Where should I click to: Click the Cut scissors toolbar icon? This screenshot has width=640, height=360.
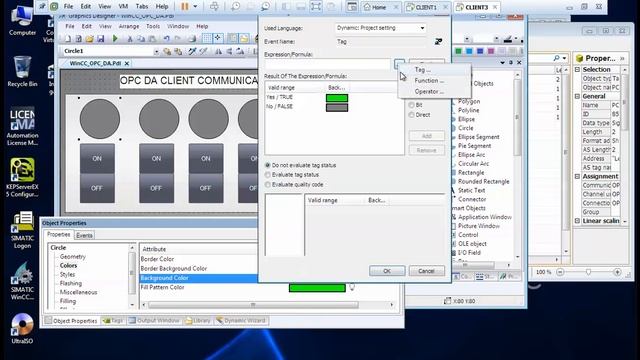130,39
